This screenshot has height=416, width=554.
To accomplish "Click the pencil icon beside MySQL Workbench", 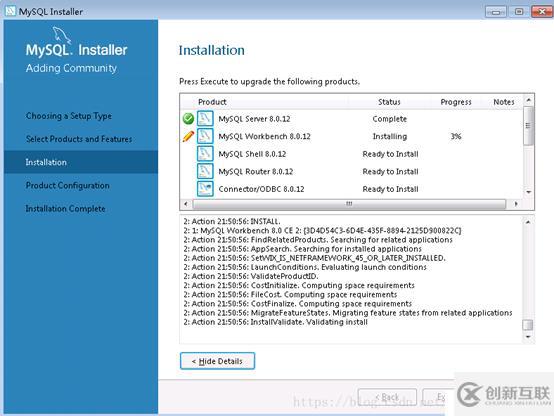I will 188,136.
